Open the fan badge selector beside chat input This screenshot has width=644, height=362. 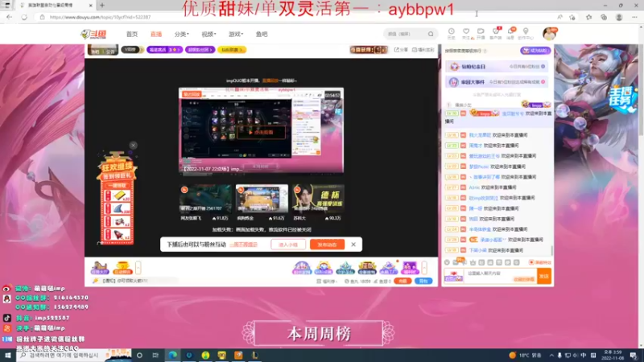[x=454, y=276]
